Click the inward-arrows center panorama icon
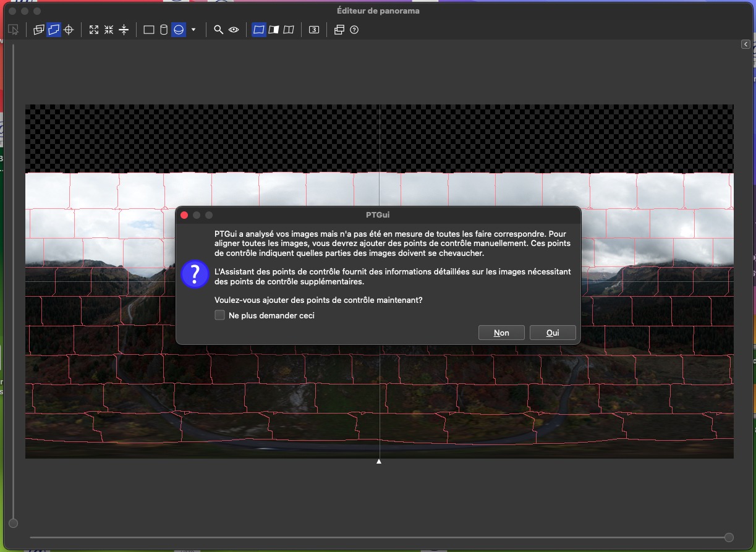This screenshot has width=756, height=552. pos(109,30)
